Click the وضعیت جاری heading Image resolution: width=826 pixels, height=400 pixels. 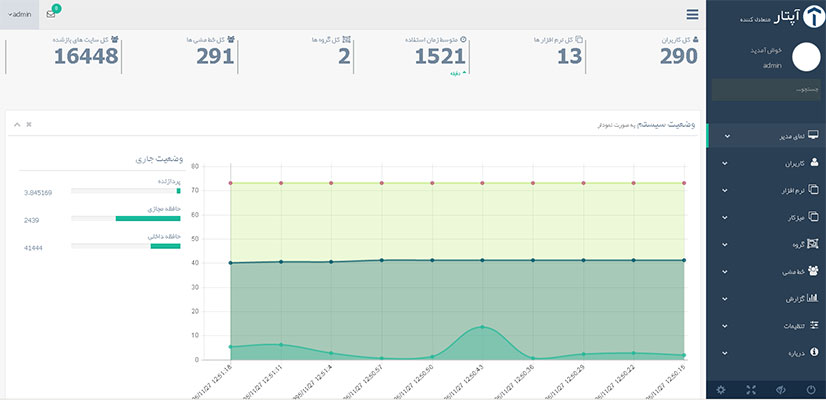point(159,159)
